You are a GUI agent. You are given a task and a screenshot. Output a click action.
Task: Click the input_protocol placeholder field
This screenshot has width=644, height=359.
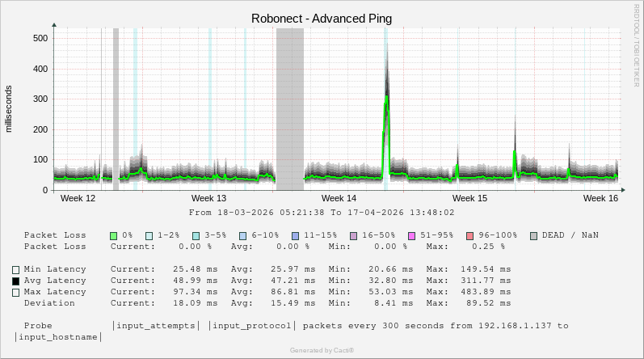click(x=252, y=326)
